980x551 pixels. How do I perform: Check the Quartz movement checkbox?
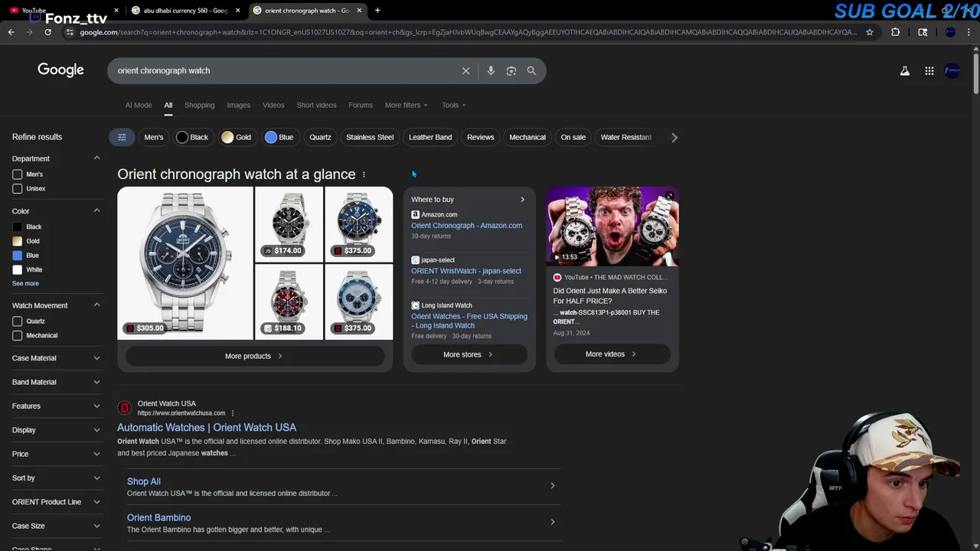point(17,321)
